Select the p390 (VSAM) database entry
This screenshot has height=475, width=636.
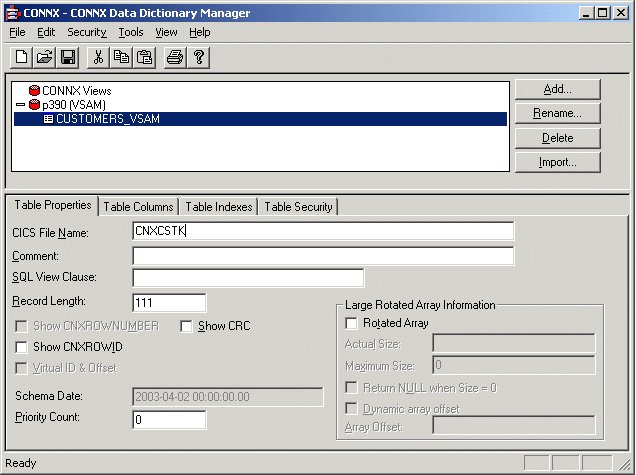(74, 105)
